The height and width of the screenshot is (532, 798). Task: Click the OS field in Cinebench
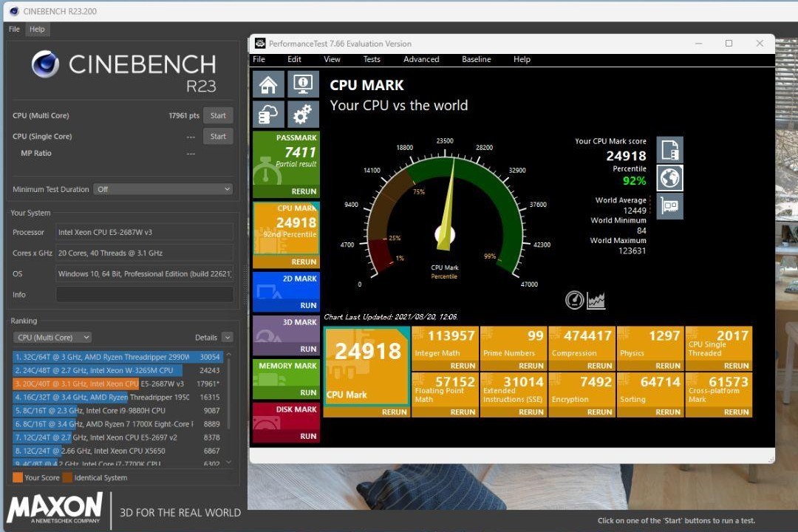145,274
